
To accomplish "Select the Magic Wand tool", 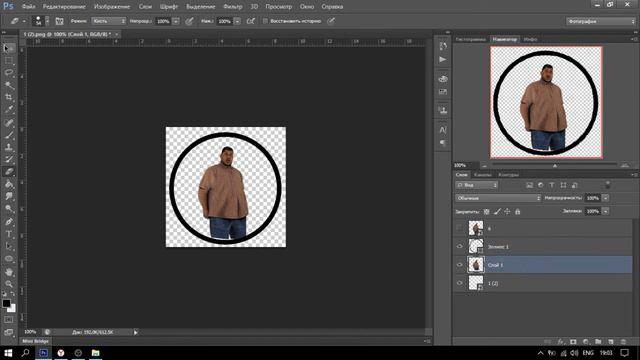I will 9,85.
